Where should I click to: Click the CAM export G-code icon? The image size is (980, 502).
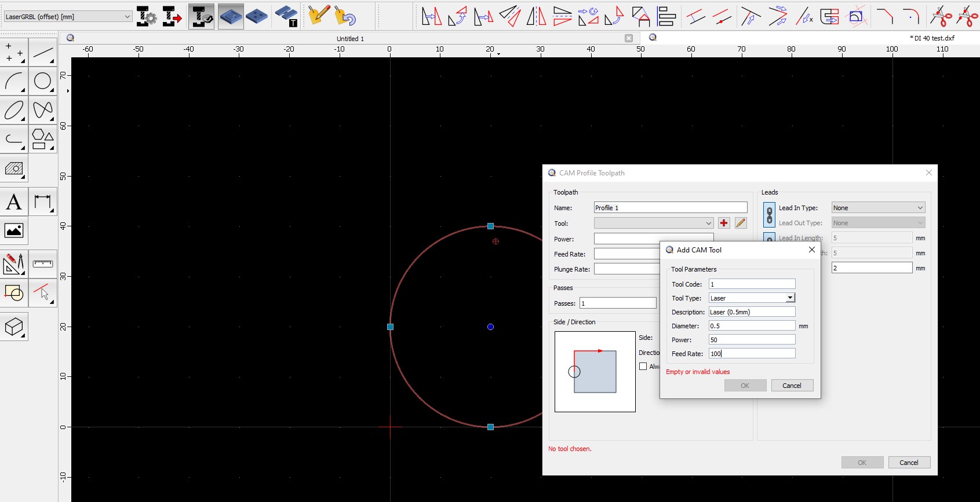(172, 16)
